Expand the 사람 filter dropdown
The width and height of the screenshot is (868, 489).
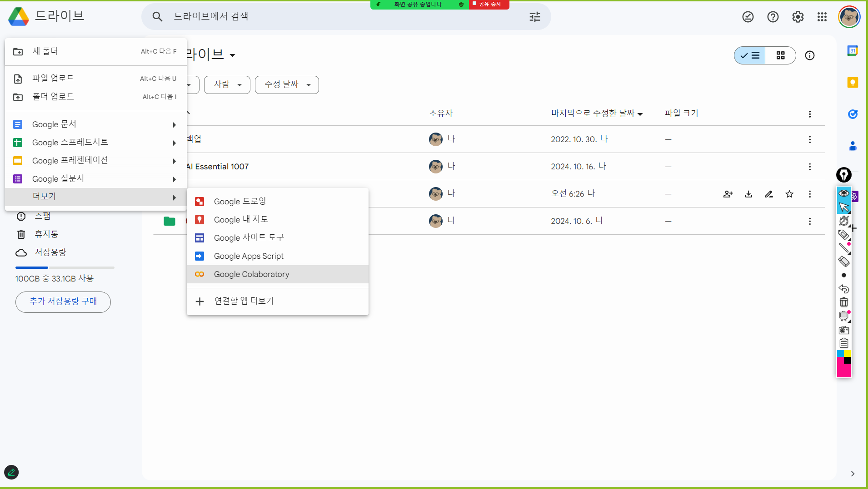tap(227, 85)
